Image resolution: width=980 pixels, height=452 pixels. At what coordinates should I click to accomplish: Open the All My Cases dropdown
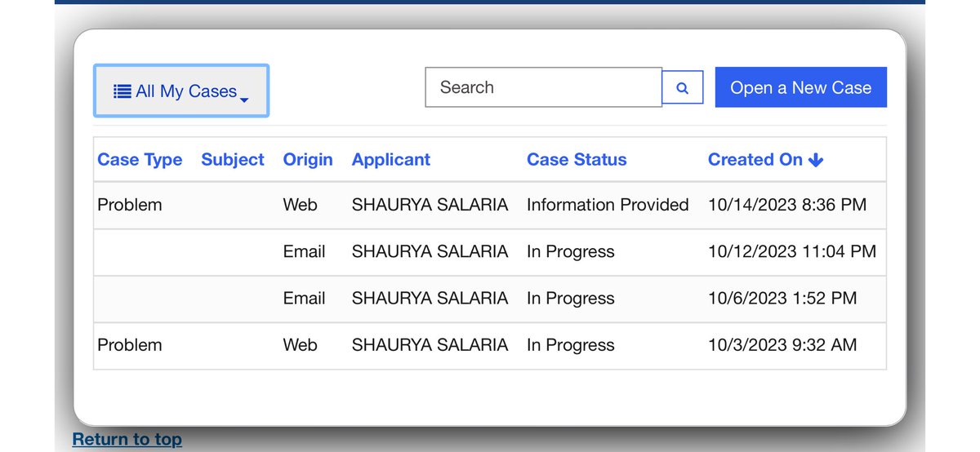click(181, 91)
